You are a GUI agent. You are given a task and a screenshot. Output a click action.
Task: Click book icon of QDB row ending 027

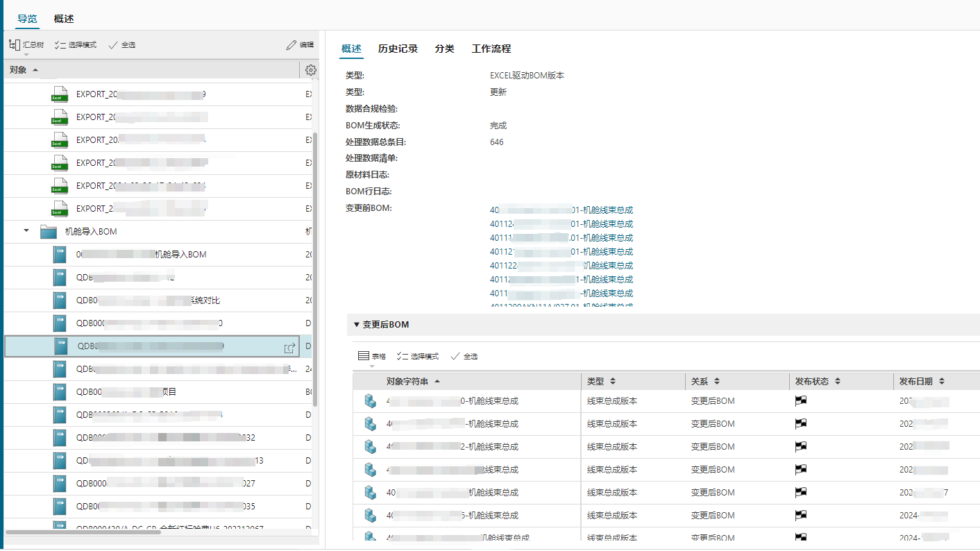[x=61, y=484]
